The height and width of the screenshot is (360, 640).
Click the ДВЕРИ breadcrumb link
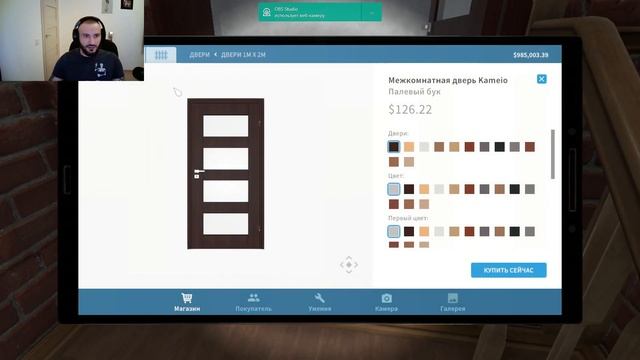pyautogui.click(x=199, y=55)
